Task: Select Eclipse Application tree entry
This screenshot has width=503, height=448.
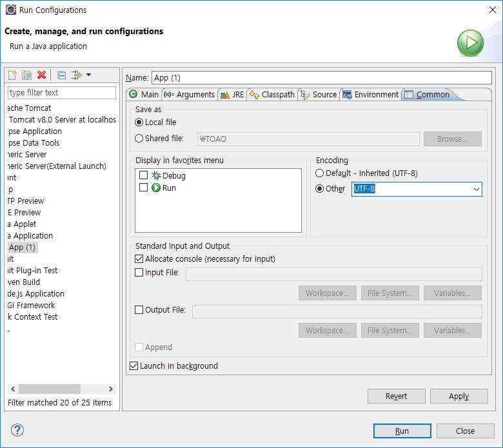Action: tap(35, 131)
